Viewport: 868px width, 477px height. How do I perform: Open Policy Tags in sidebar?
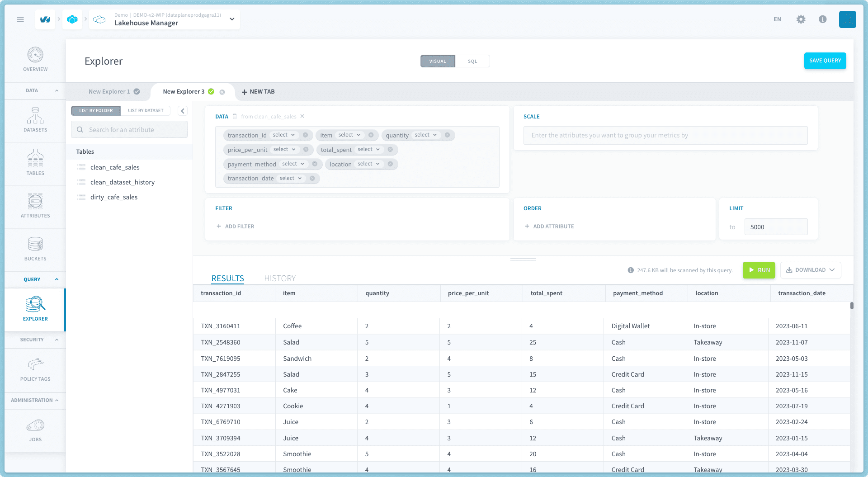(x=35, y=370)
